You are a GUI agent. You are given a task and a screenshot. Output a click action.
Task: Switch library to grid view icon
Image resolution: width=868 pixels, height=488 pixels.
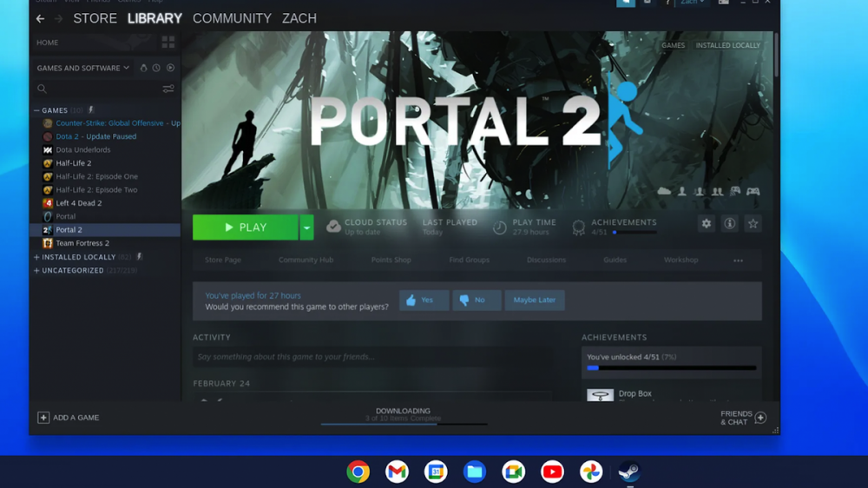pos(168,42)
